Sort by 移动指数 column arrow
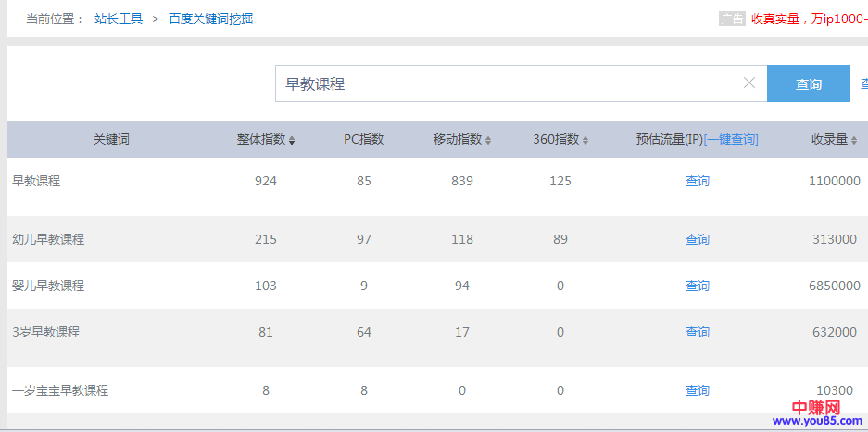Screen dimensions: 868x432 (x=488, y=140)
